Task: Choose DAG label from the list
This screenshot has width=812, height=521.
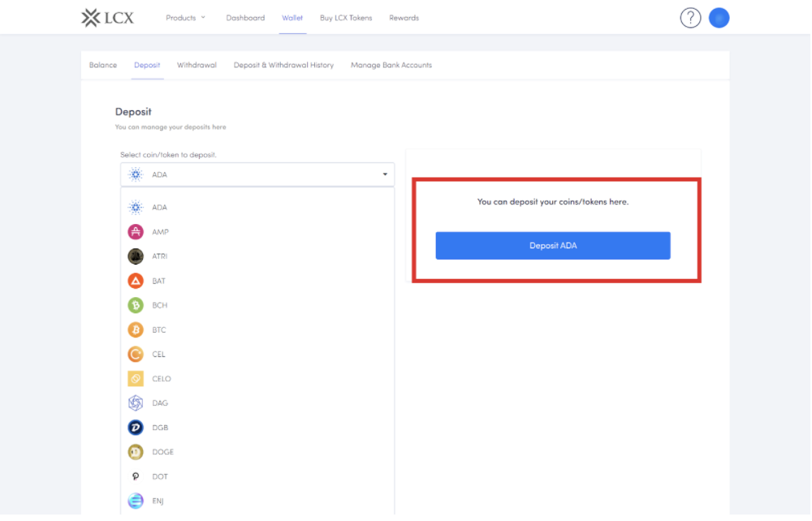Action: pyautogui.click(x=160, y=403)
